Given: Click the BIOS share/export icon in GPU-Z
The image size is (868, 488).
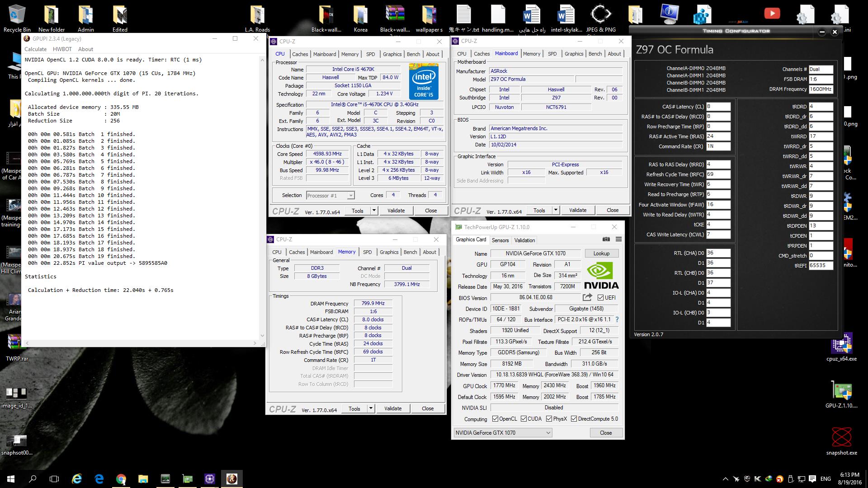Looking at the screenshot, I should [x=587, y=297].
